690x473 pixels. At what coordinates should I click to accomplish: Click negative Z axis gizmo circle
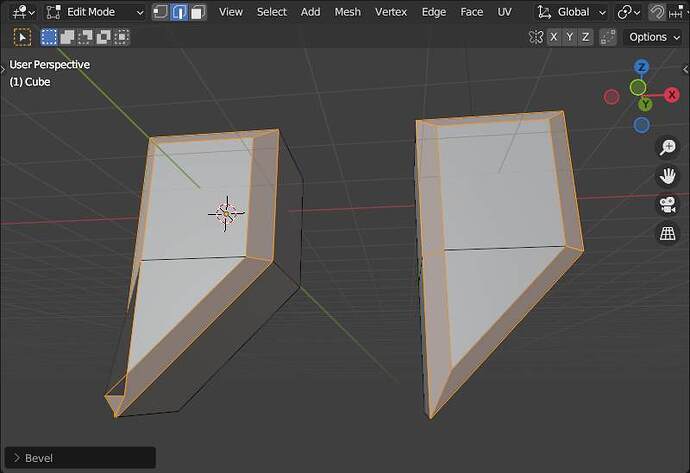tap(642, 125)
